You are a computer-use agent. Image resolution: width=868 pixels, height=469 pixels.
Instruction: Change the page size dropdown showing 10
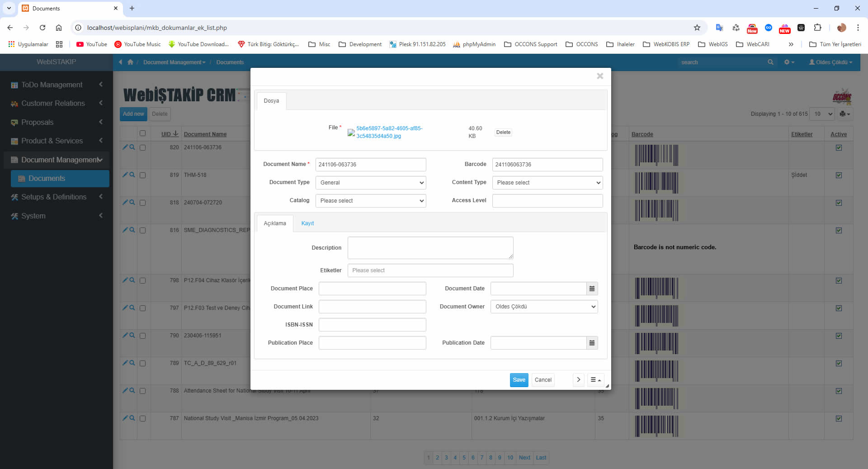(x=822, y=114)
